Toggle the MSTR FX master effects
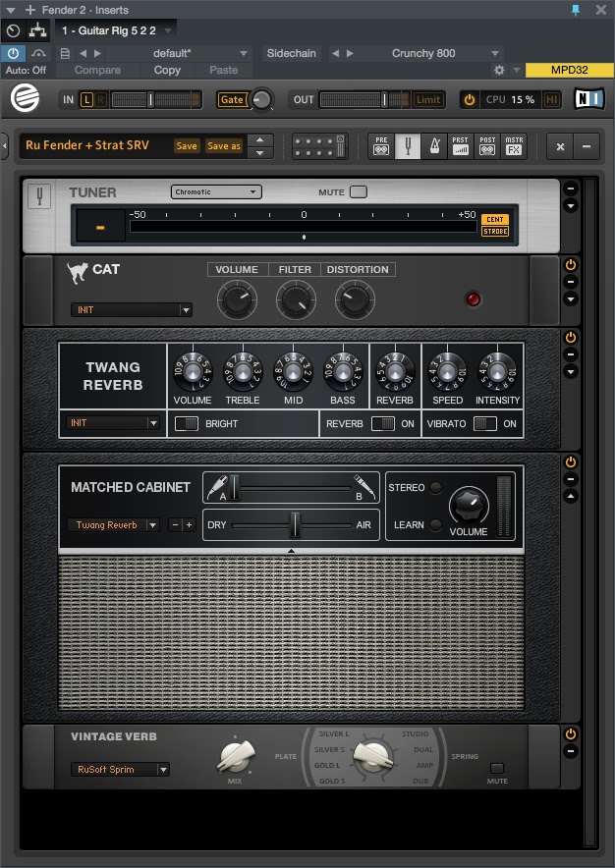The height and width of the screenshot is (868, 615). click(x=514, y=146)
